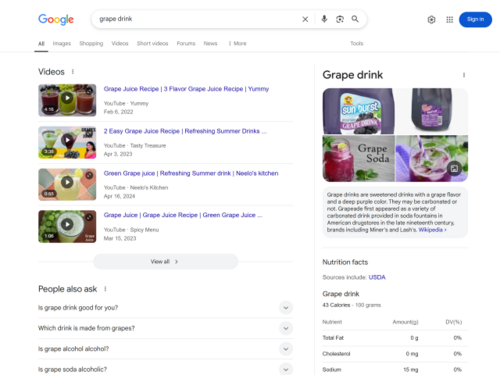Clear the search box with X

pos(305,19)
